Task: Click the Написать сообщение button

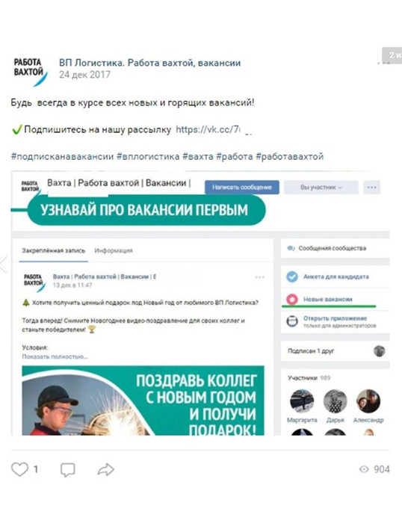Action: point(242,187)
